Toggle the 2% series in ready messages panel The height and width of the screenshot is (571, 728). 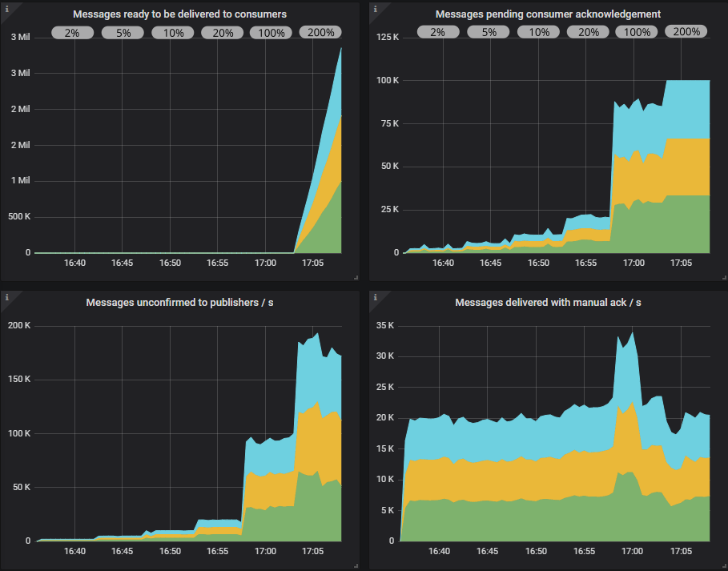point(72,32)
